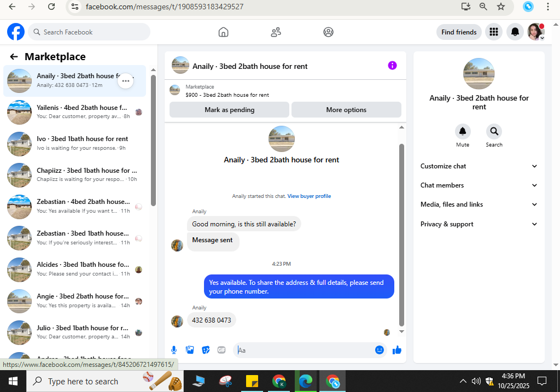This screenshot has width=560, height=392.
Task: Open Sticky Notes from taskbar
Action: pyautogui.click(x=252, y=381)
